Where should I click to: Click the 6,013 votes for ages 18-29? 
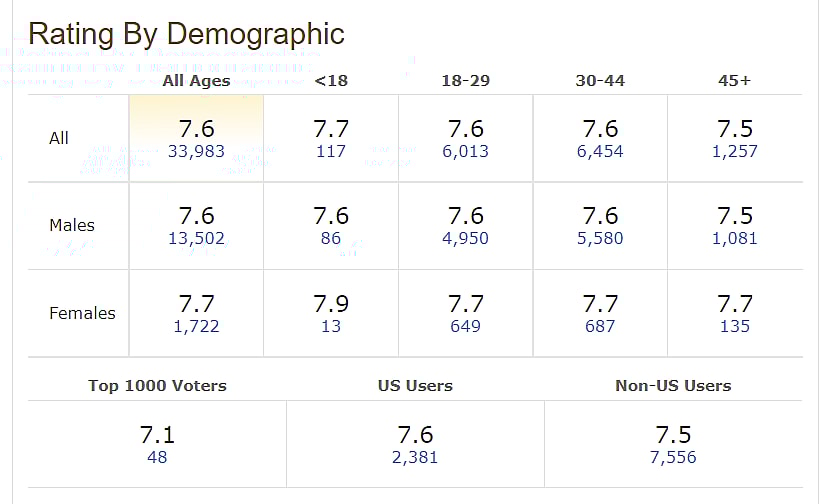[466, 152]
